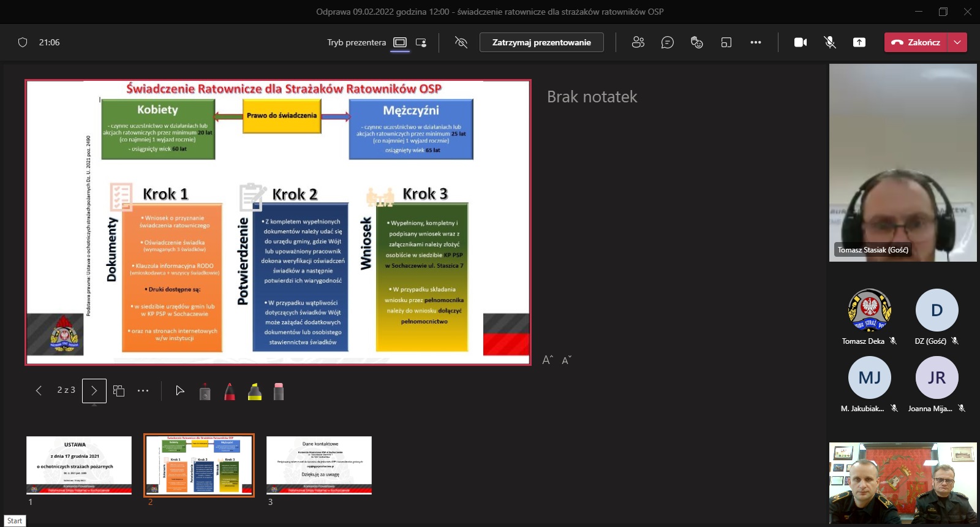Expand the Zakończ dropdown arrow
The width and height of the screenshot is (980, 527).
point(957,42)
